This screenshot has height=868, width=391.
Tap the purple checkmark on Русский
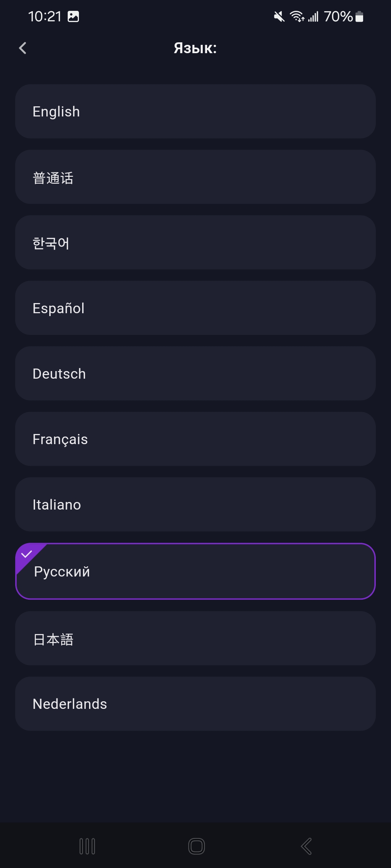click(27, 554)
